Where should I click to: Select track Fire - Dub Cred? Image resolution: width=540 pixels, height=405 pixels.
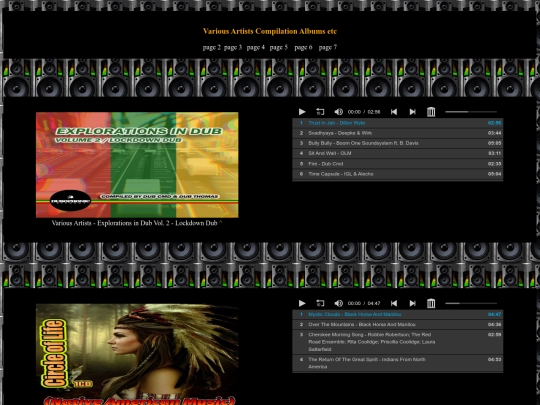[397, 164]
